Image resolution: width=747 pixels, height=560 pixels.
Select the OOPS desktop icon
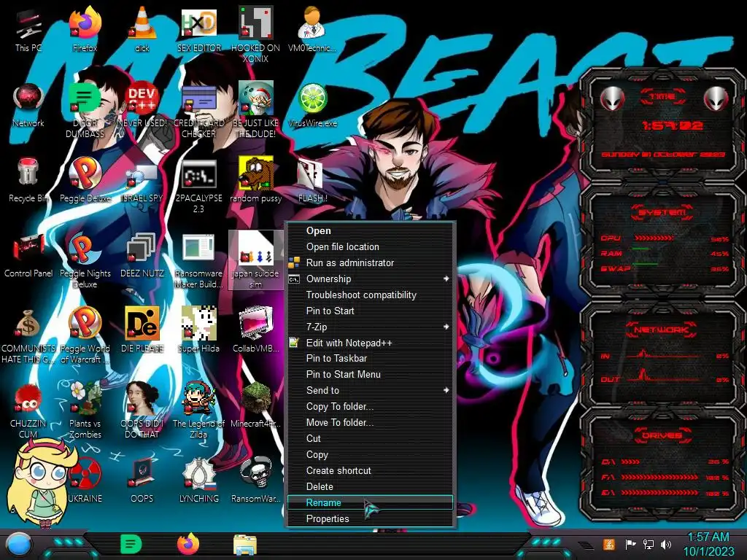(x=142, y=481)
